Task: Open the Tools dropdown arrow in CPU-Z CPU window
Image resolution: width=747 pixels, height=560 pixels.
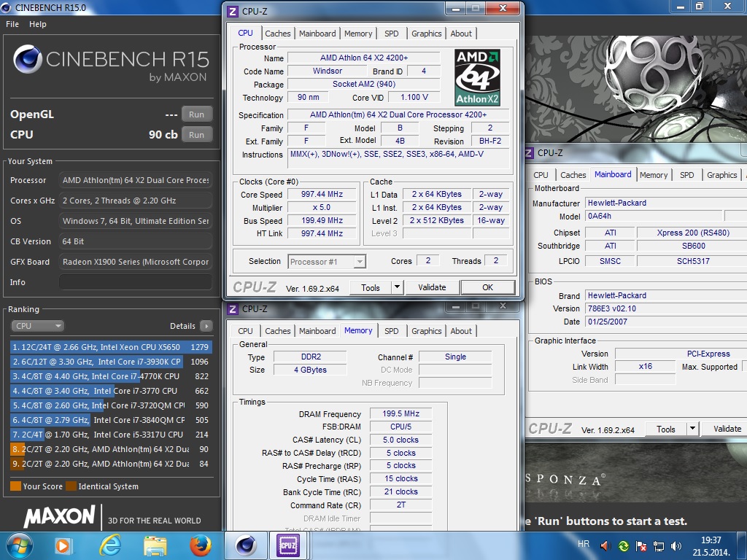Action: click(x=398, y=287)
